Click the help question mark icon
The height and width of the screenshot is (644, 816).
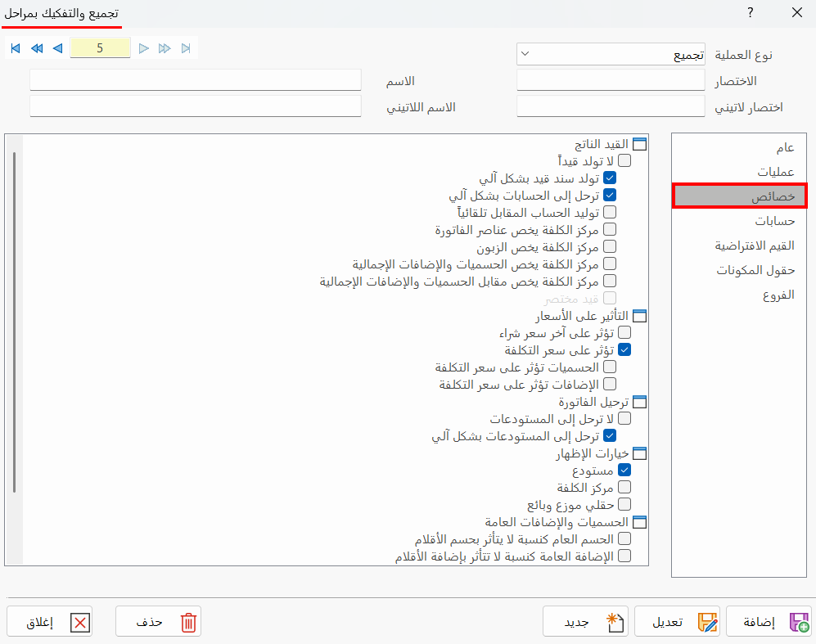(x=750, y=12)
